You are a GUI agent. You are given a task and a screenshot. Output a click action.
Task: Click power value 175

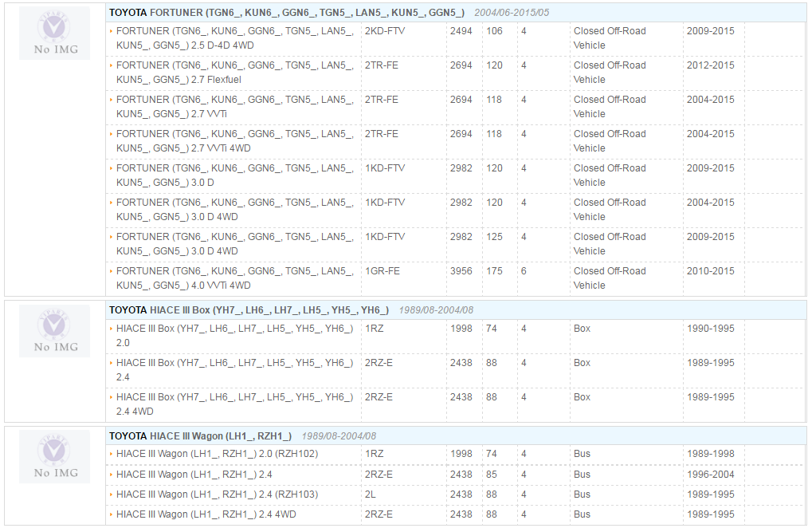click(495, 271)
